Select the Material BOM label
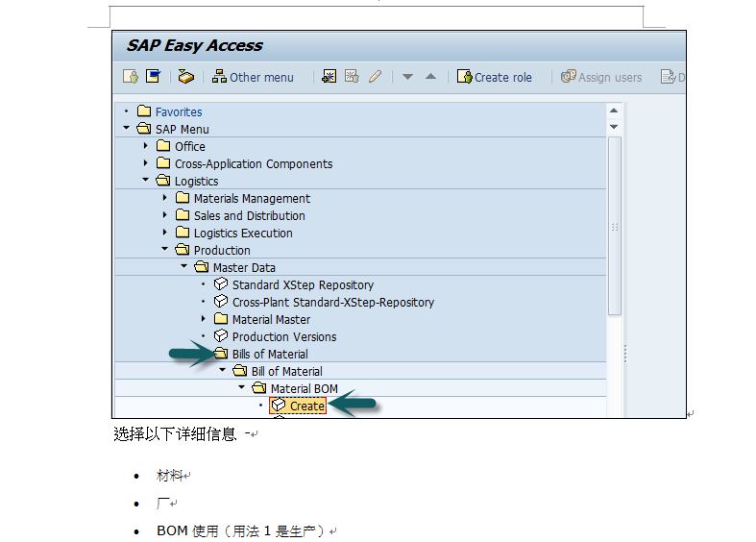This screenshot has height=542, width=756. tap(305, 388)
